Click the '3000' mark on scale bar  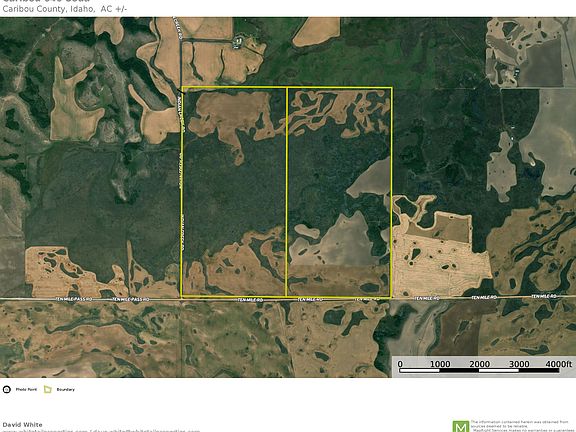coord(519,364)
